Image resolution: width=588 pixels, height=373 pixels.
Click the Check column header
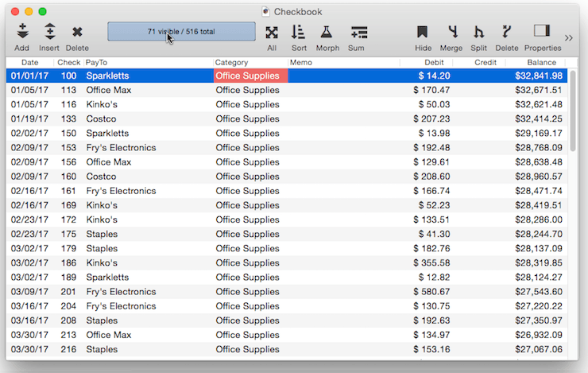pos(69,62)
